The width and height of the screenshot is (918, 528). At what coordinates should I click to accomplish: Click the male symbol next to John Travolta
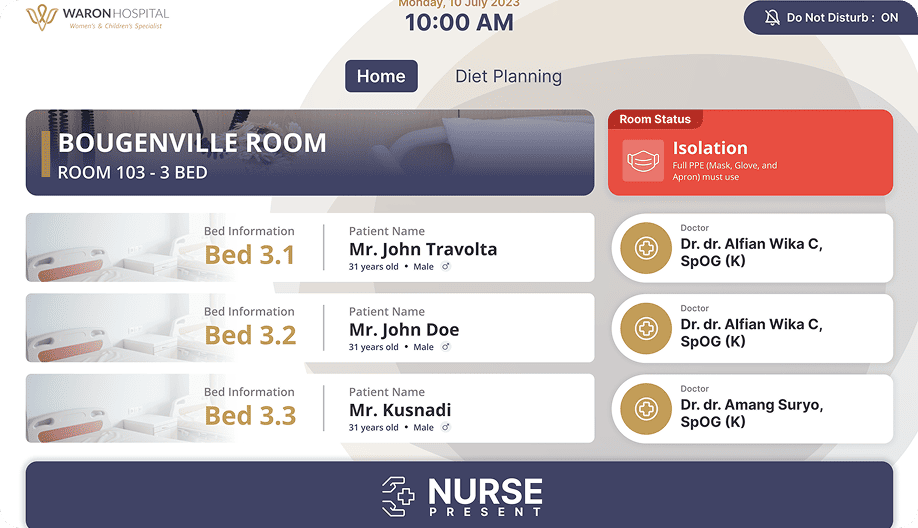pos(446,267)
